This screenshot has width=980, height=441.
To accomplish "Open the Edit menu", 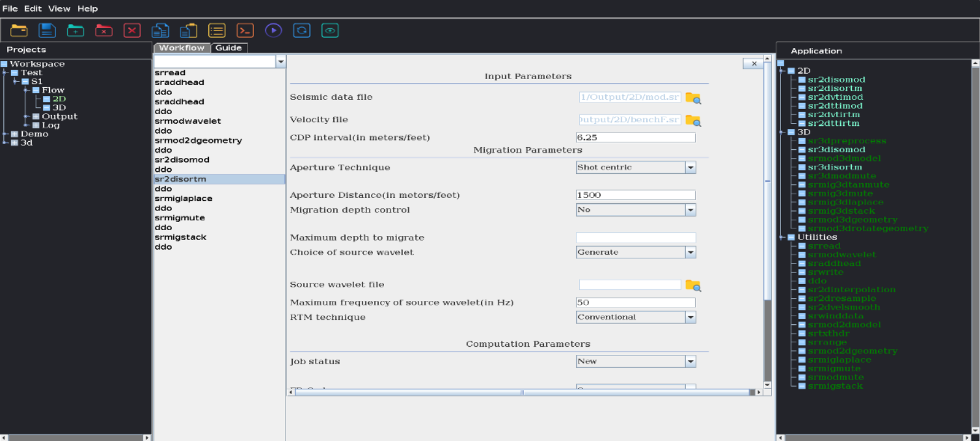I will pos(33,9).
